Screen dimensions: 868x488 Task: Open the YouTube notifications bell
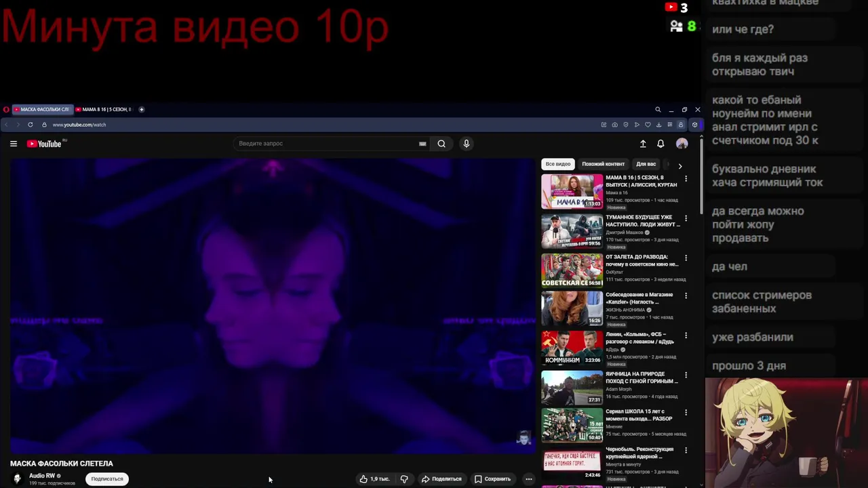coord(660,144)
